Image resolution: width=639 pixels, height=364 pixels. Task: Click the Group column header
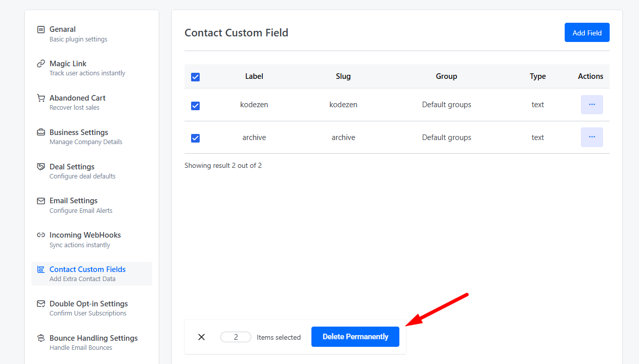(446, 76)
